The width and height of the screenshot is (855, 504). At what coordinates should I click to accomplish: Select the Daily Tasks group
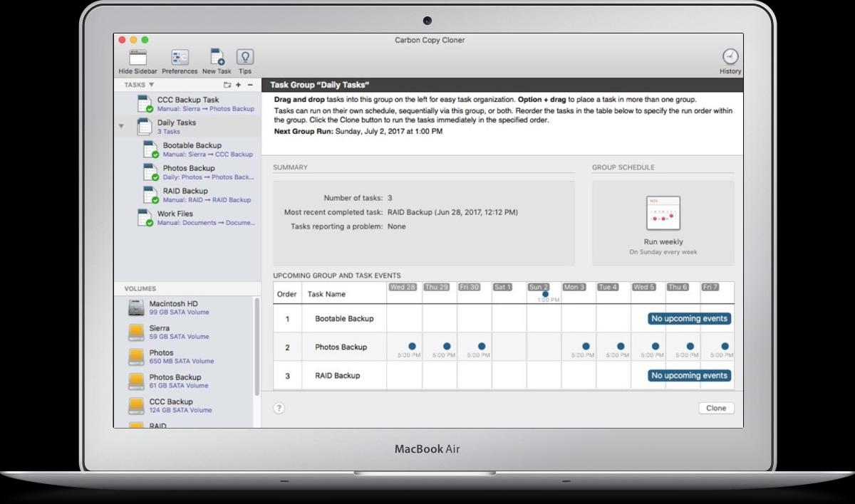pos(187,127)
